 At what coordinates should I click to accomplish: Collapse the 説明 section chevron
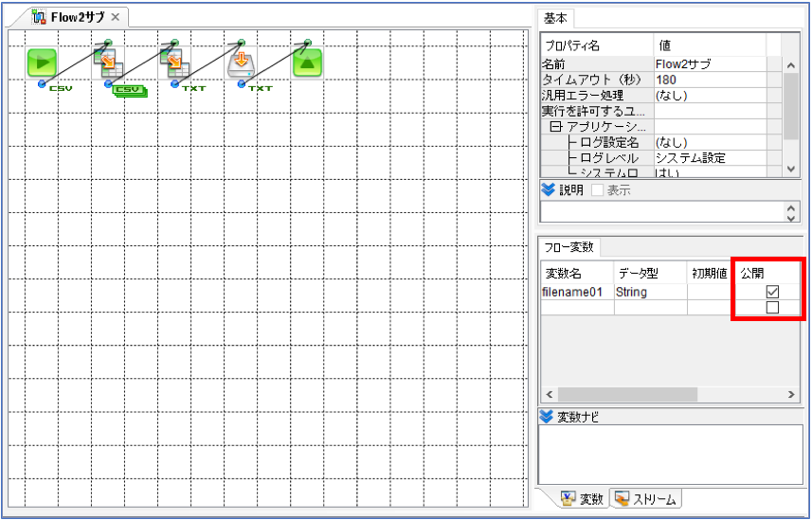(548, 189)
